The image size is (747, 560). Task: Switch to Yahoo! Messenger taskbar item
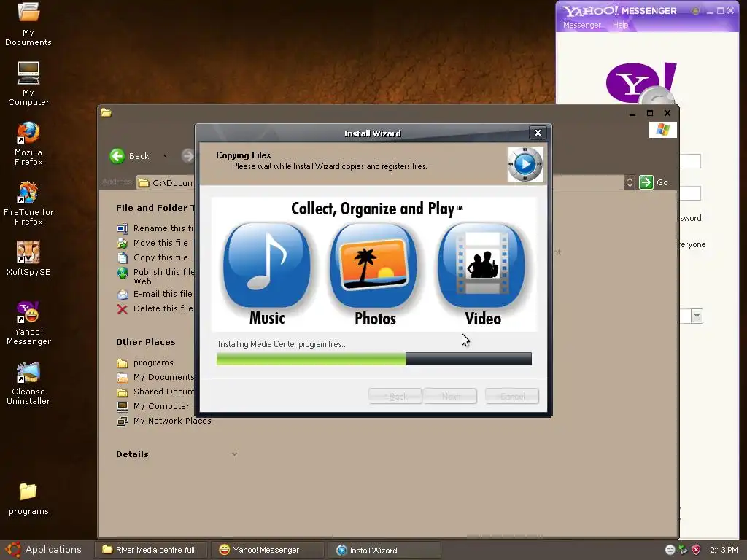click(x=268, y=550)
